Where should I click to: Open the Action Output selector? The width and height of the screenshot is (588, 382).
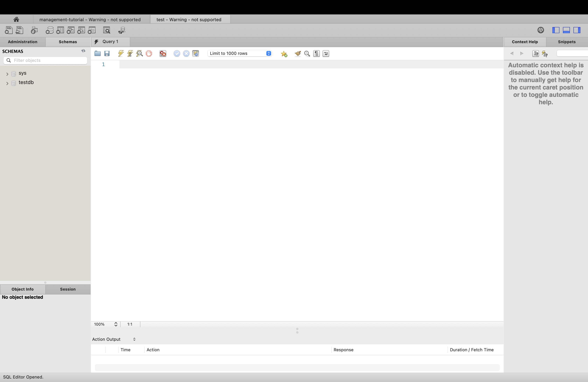tap(114, 339)
